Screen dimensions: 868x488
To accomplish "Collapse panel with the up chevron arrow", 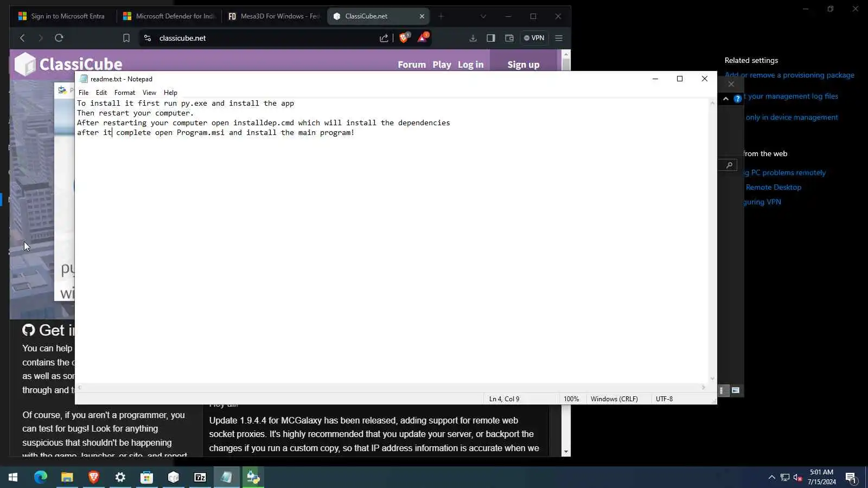I will coord(726,99).
